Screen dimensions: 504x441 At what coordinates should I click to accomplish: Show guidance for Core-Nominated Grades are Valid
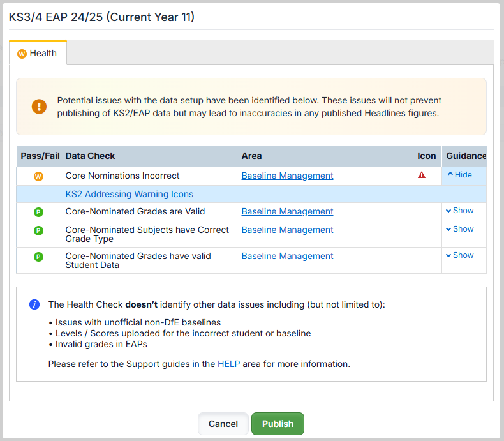(x=459, y=211)
